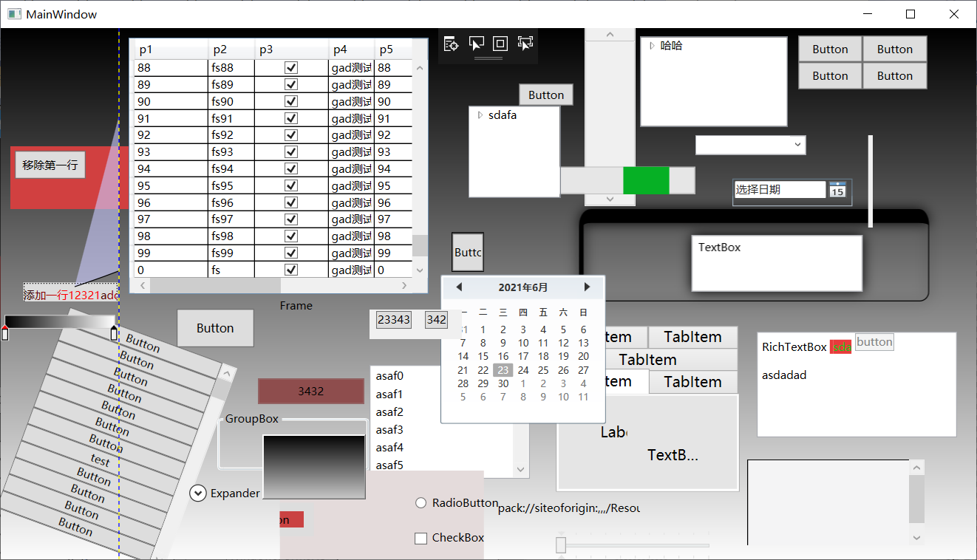Open Go to Live Visual Tree debug icon

click(x=451, y=44)
